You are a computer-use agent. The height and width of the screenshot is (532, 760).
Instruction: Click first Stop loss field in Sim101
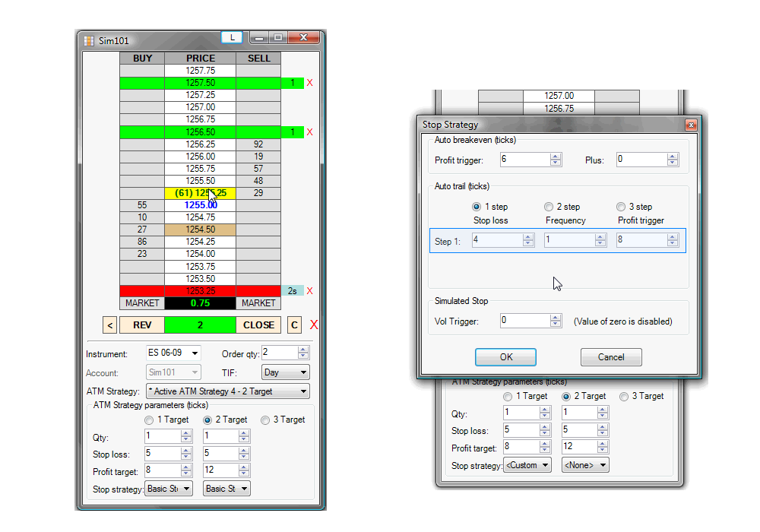pos(163,454)
